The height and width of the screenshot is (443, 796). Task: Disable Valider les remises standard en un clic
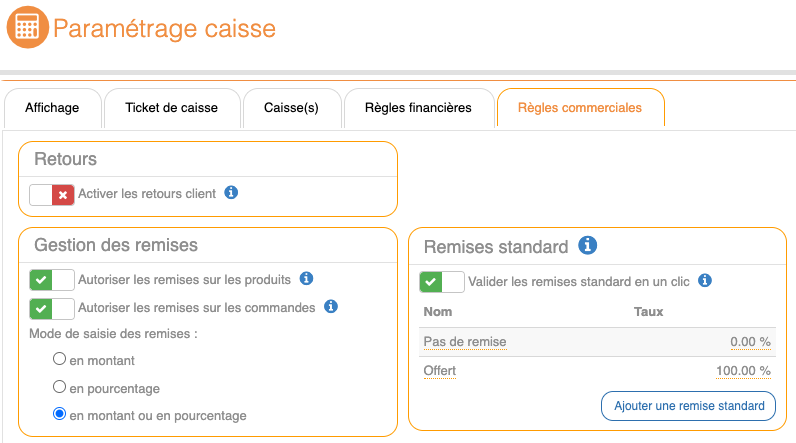[442, 282]
